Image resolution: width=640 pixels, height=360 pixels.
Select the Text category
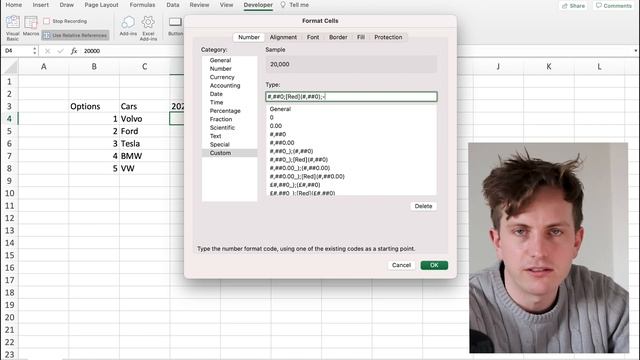[229, 136]
